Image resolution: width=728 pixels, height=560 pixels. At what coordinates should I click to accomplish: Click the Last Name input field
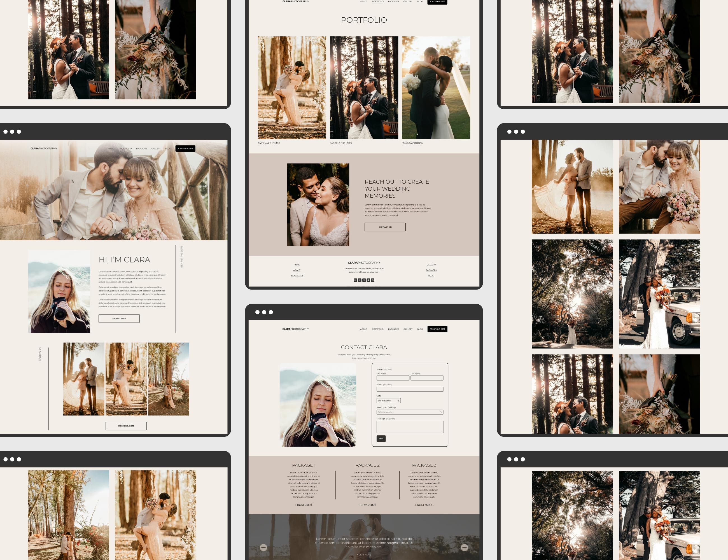427,378
